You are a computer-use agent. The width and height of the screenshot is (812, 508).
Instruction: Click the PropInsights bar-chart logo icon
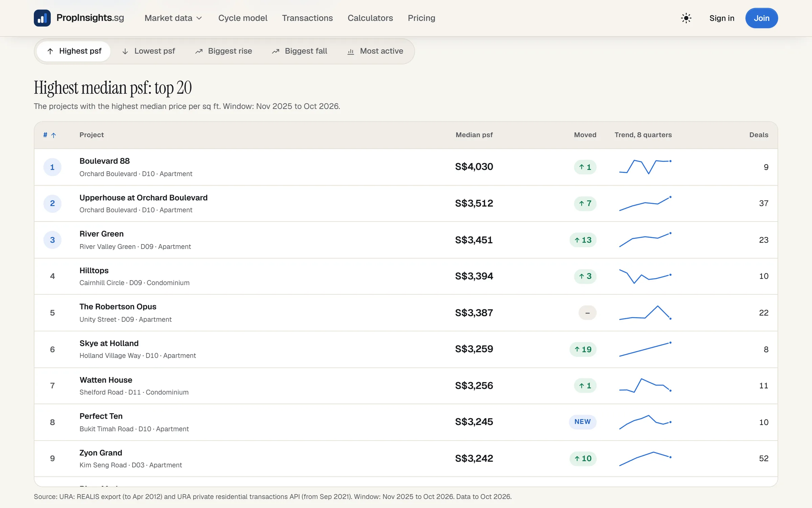pos(42,18)
